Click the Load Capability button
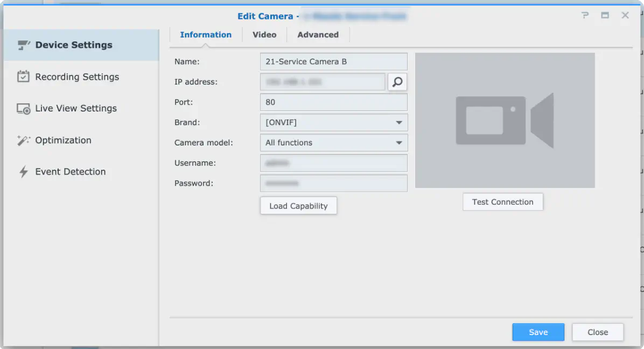Image resolution: width=644 pixels, height=349 pixels. 299,206
